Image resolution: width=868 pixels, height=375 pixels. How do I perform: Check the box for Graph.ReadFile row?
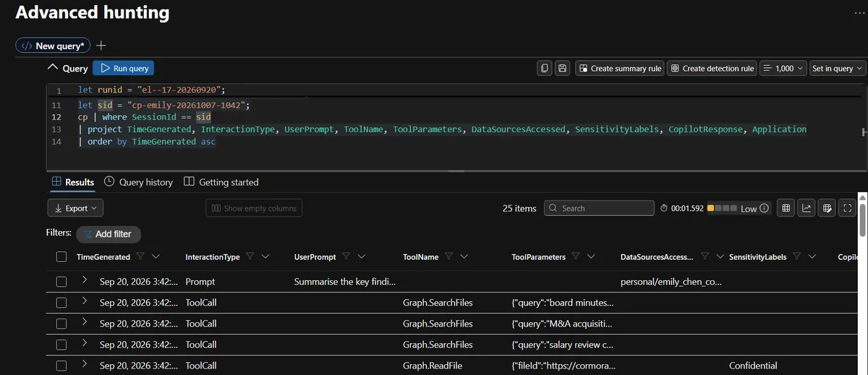pos(61,366)
